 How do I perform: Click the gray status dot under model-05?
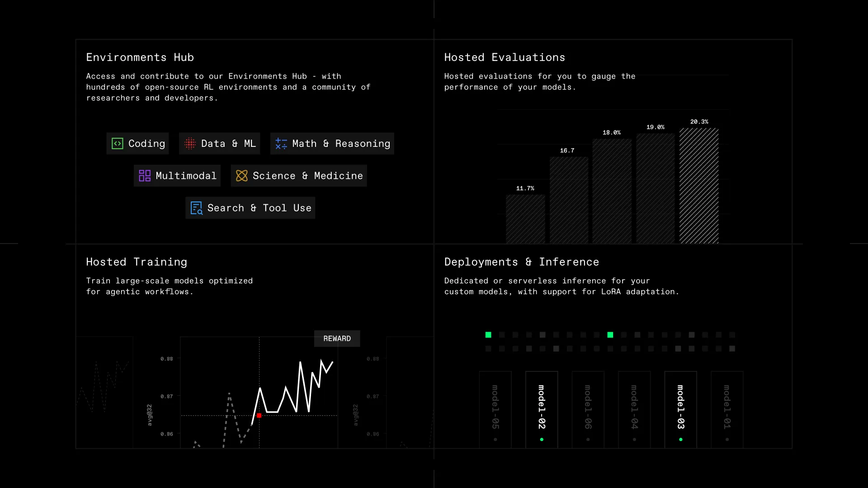tap(495, 439)
